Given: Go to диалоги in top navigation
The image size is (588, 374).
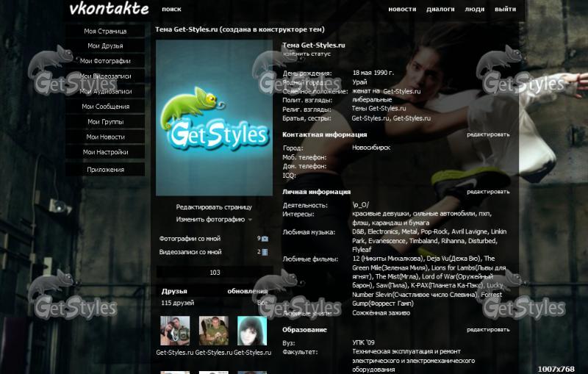Looking at the screenshot, I should [x=440, y=9].
